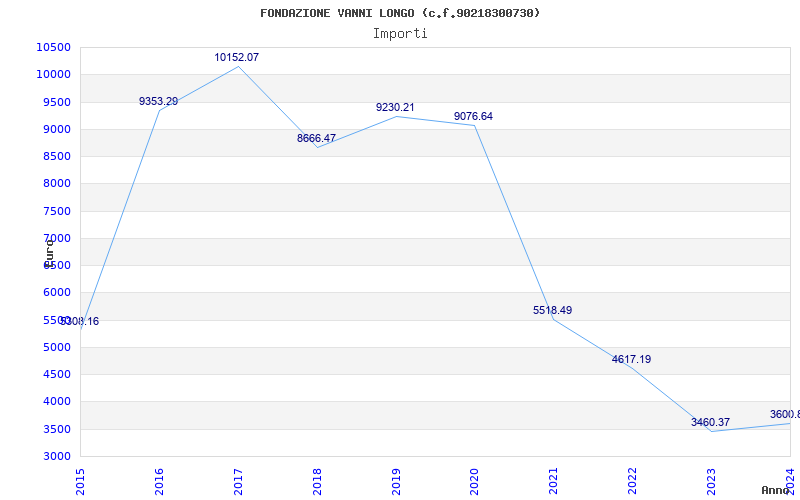Select data label 8666.47
Viewport: 800px width, 500px height.
[316, 138]
